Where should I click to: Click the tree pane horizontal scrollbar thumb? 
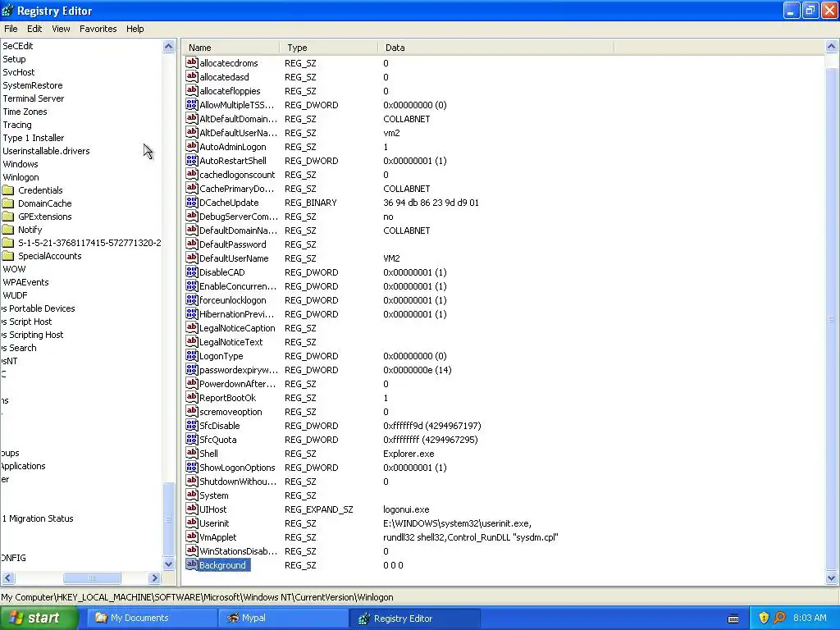point(92,577)
